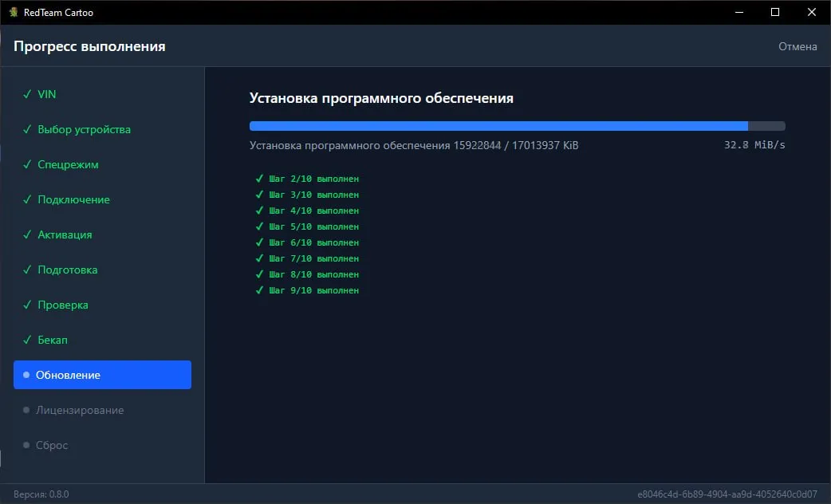This screenshot has width=831, height=504.
Task: Click the checkmark for Шаг 5/10 выполнен
Action: tap(259, 226)
